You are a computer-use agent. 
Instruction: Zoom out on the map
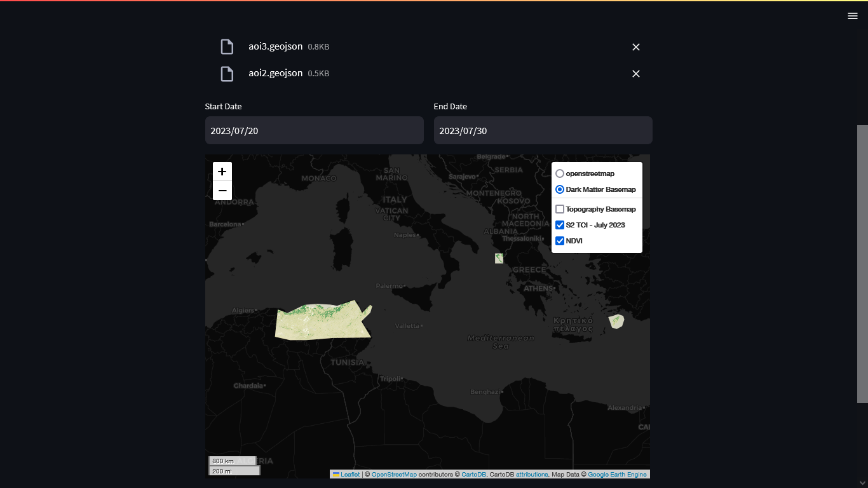[x=222, y=191]
